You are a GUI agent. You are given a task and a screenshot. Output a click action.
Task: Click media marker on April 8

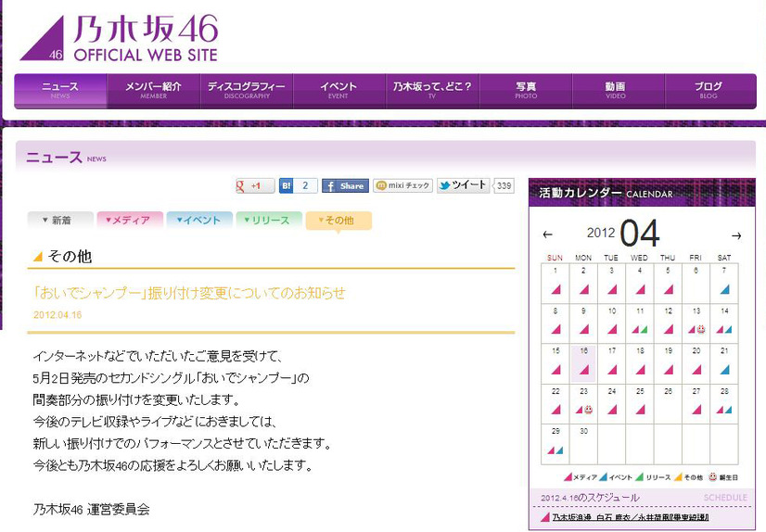click(x=555, y=329)
